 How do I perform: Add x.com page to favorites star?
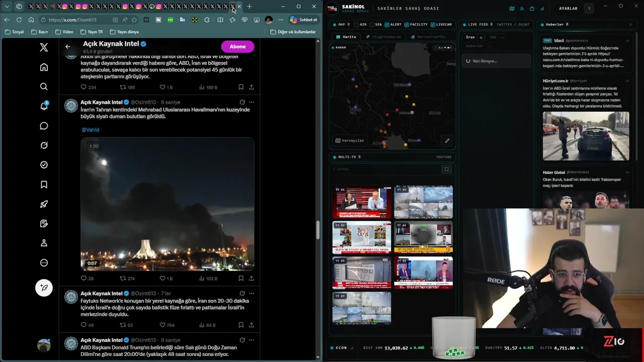pyautogui.click(x=134, y=20)
